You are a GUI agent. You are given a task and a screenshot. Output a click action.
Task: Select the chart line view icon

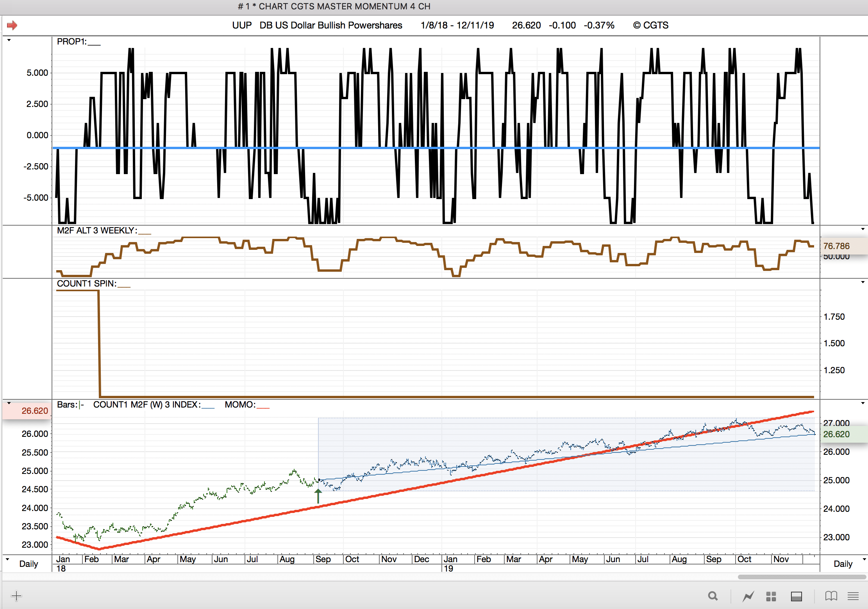click(x=748, y=596)
